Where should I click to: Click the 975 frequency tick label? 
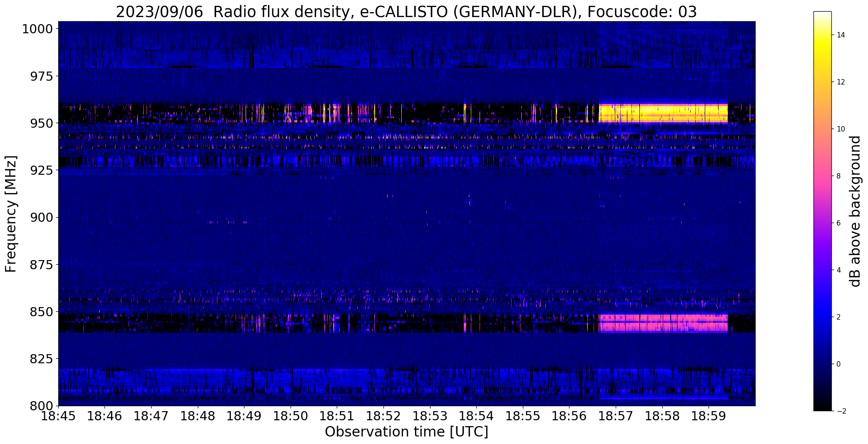41,76
